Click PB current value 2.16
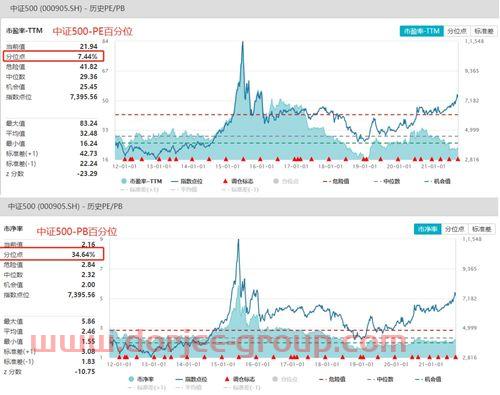 pyautogui.click(x=88, y=244)
